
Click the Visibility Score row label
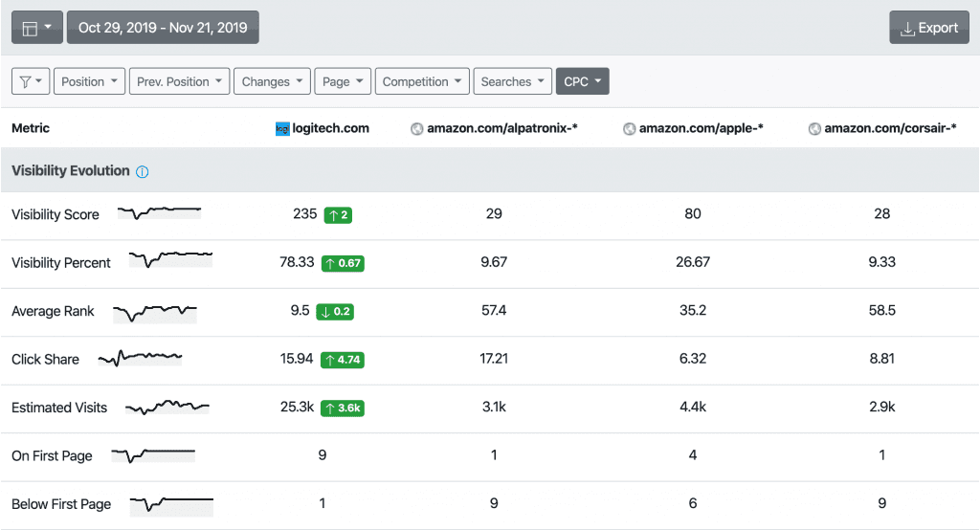(55, 214)
